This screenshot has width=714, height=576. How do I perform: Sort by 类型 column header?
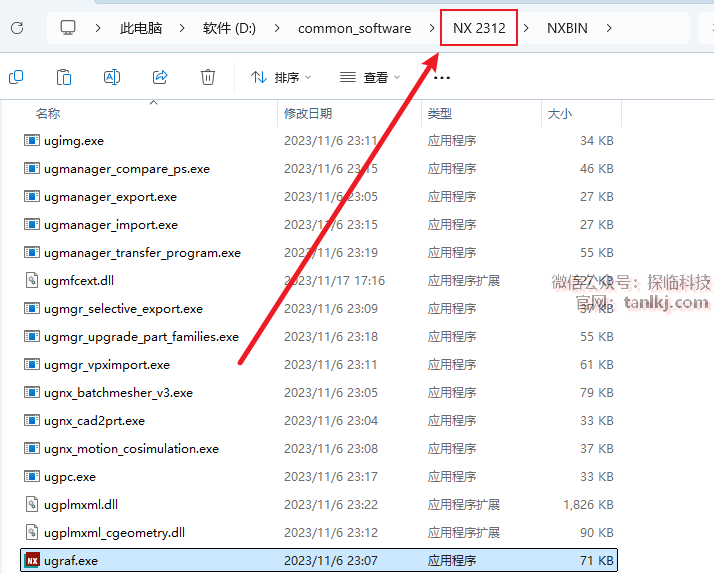(x=439, y=113)
